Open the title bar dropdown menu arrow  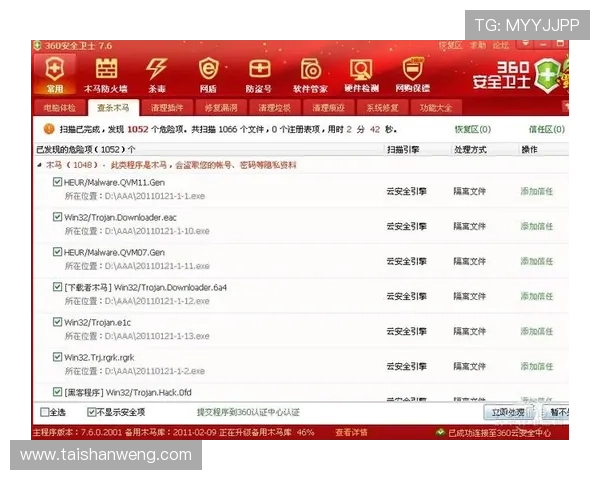(525, 44)
